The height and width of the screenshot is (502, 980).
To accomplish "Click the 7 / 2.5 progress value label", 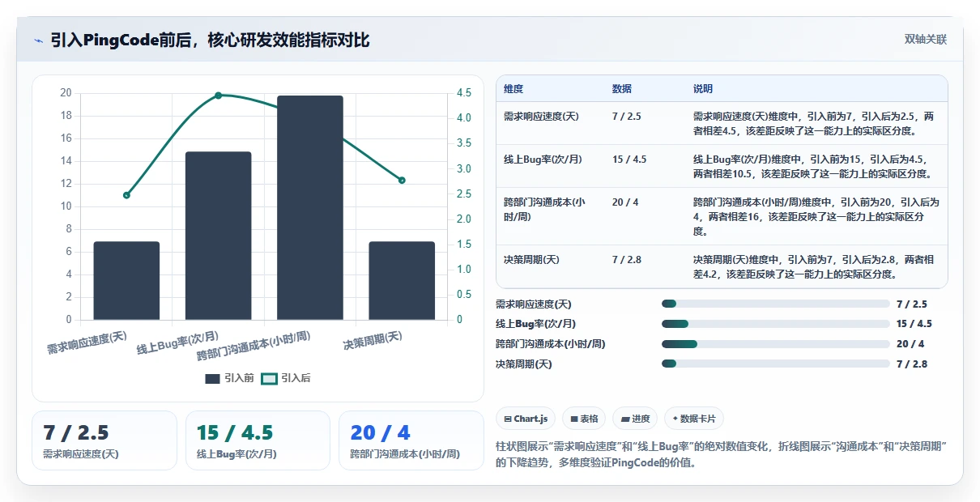I will [x=912, y=304].
